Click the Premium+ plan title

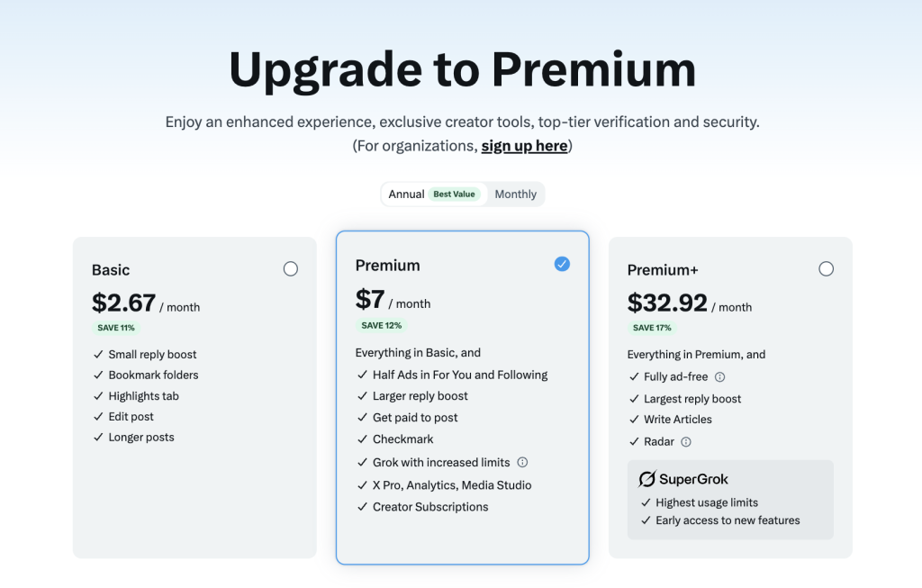click(x=663, y=270)
